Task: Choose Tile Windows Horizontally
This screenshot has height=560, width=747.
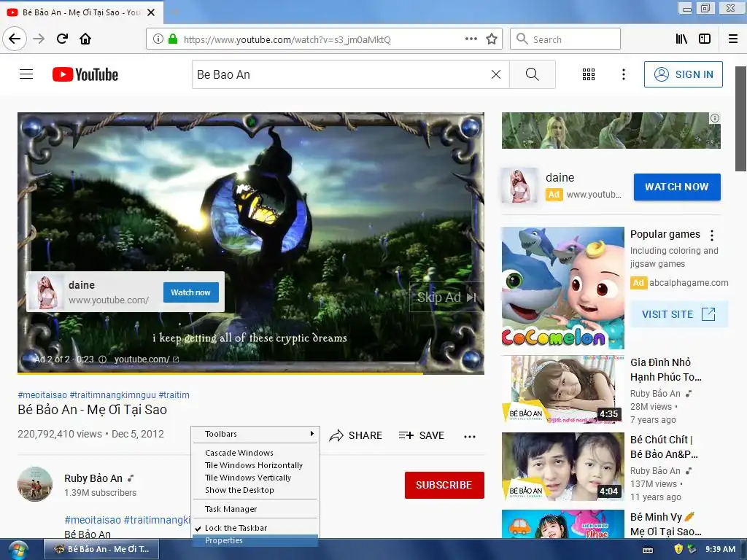Action: (x=255, y=465)
